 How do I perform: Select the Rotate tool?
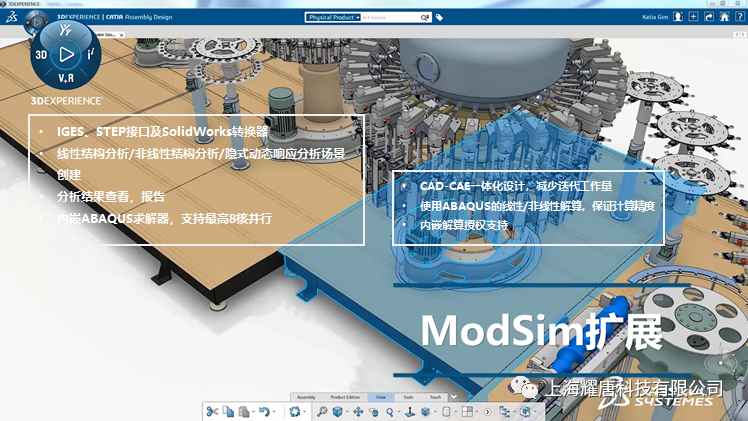374,412
